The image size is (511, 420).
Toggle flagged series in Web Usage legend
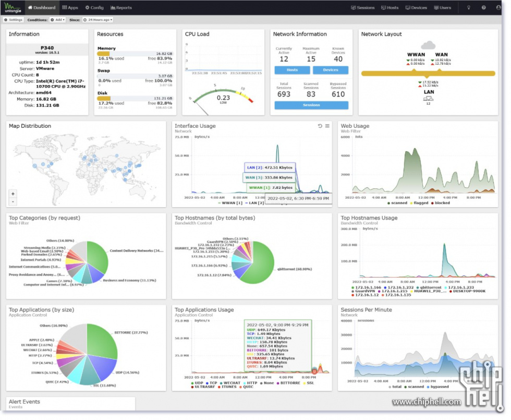(419, 203)
